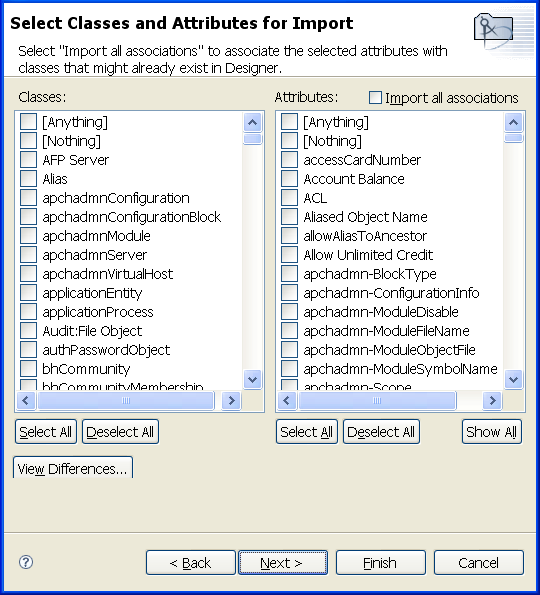Click the Next button
Image resolution: width=540 pixels, height=595 pixels.
(283, 562)
